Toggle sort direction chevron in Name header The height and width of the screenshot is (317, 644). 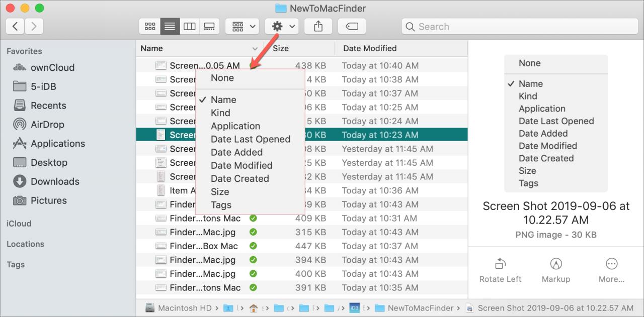255,49
